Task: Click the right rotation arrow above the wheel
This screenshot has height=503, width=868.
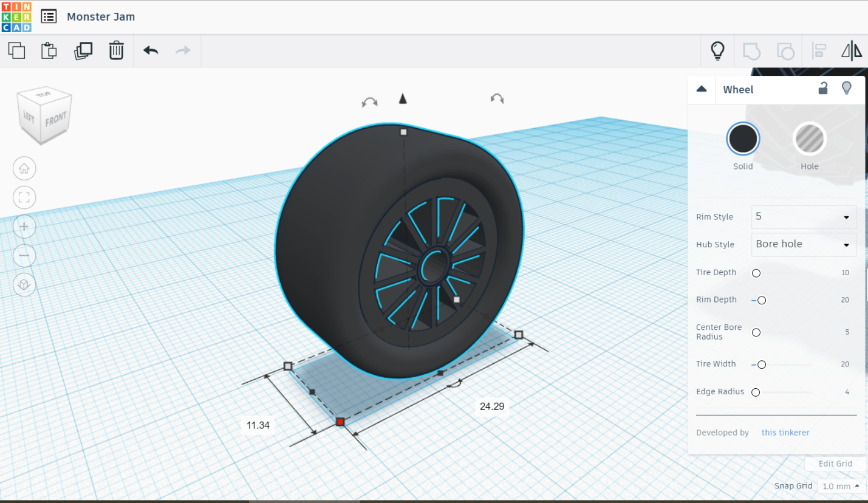Action: coord(497,98)
